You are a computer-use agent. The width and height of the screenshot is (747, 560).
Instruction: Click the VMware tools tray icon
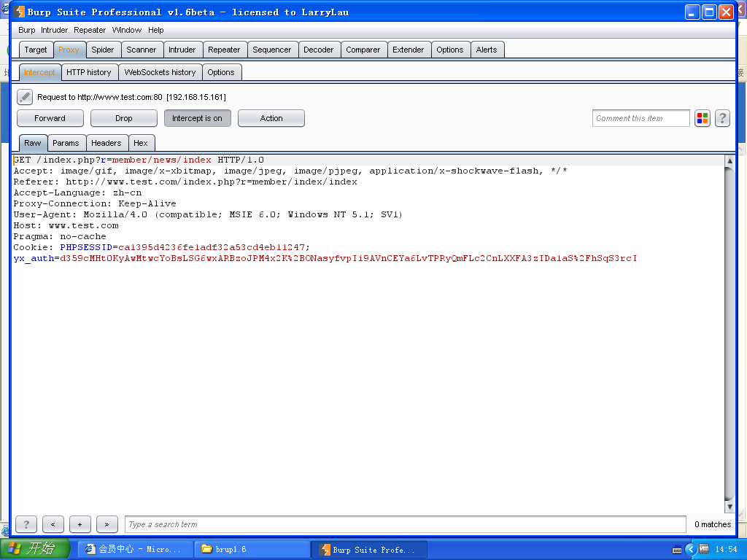[x=704, y=549]
